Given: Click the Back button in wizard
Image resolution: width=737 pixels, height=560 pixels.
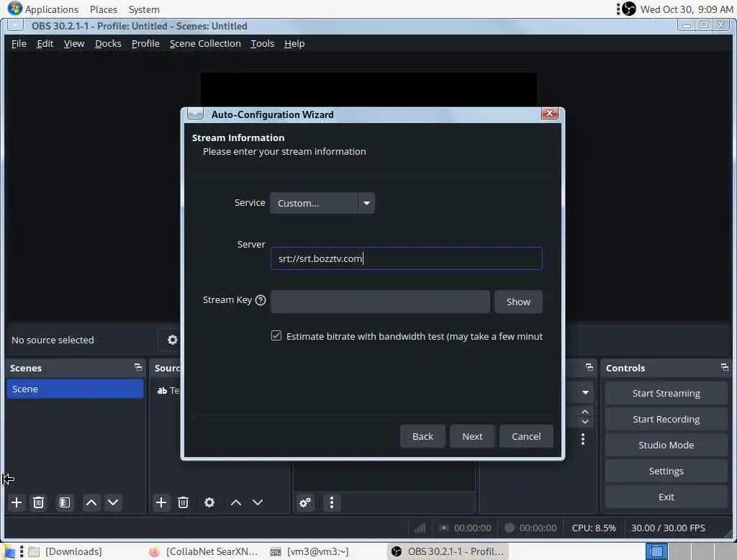Looking at the screenshot, I should (422, 436).
